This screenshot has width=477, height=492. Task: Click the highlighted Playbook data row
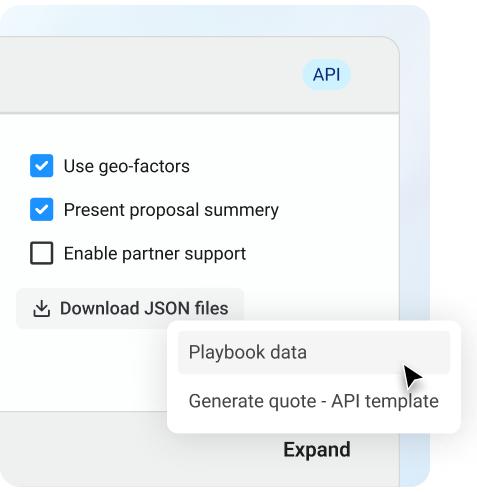314,352
